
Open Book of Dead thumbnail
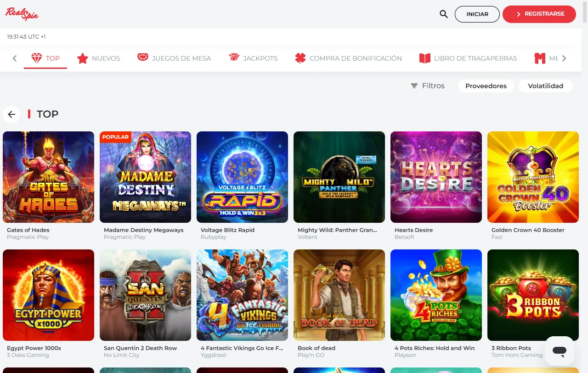(339, 295)
